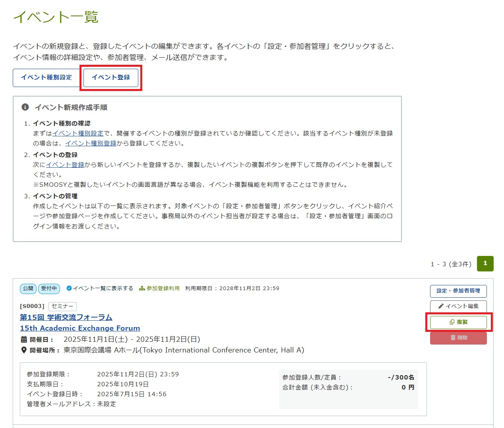Image resolution: width=504 pixels, height=428 pixels.
Task: Click the calendar icon beside 開催日
Action: [24, 339]
